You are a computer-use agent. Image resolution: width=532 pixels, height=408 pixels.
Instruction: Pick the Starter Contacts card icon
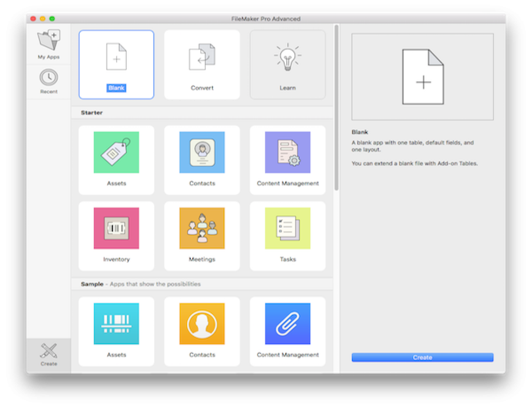[x=202, y=152]
